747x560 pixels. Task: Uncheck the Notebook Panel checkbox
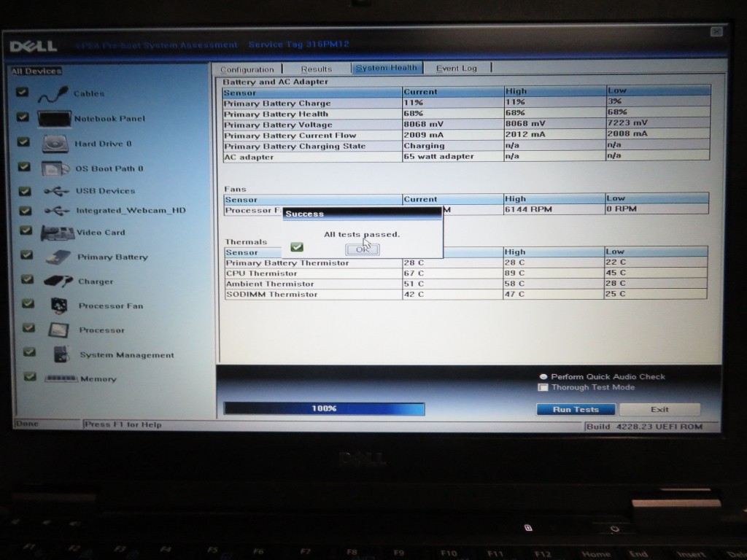coord(23,117)
